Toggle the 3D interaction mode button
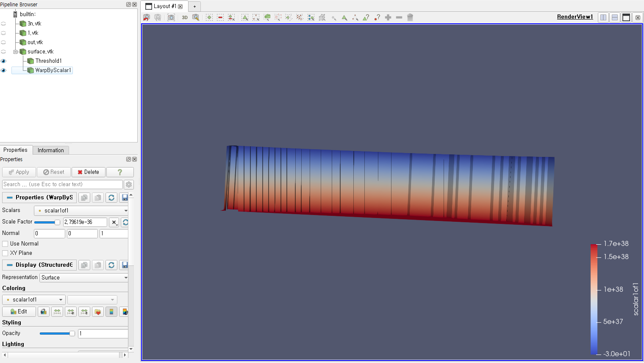 (x=185, y=17)
